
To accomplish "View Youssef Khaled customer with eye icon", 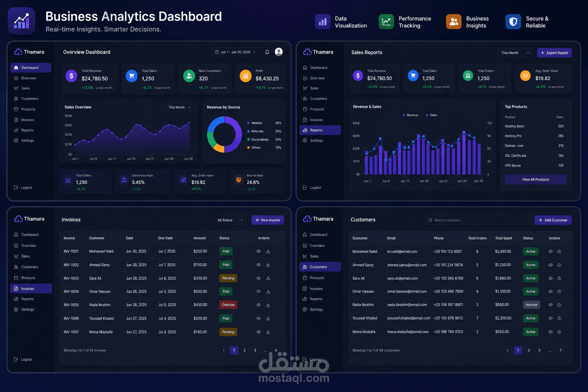I will (x=550, y=318).
